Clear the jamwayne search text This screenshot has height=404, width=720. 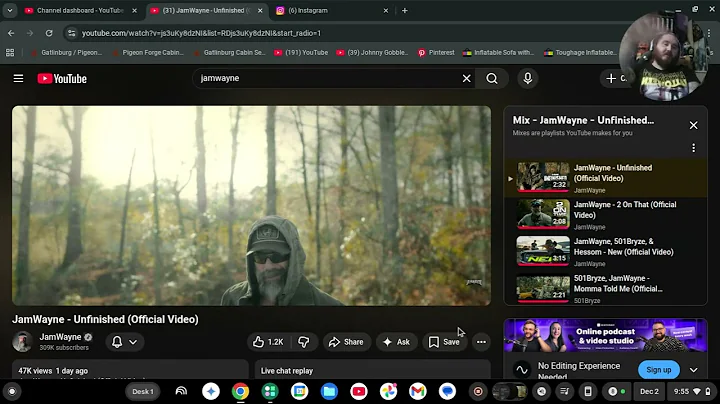(x=467, y=79)
